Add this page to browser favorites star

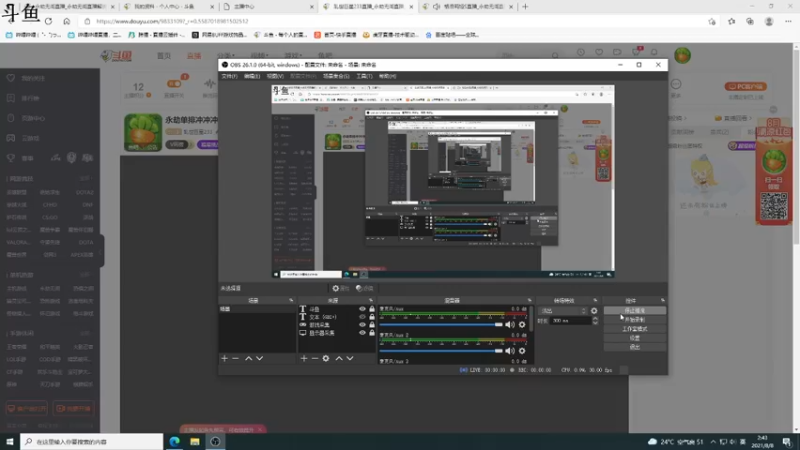click(x=712, y=21)
